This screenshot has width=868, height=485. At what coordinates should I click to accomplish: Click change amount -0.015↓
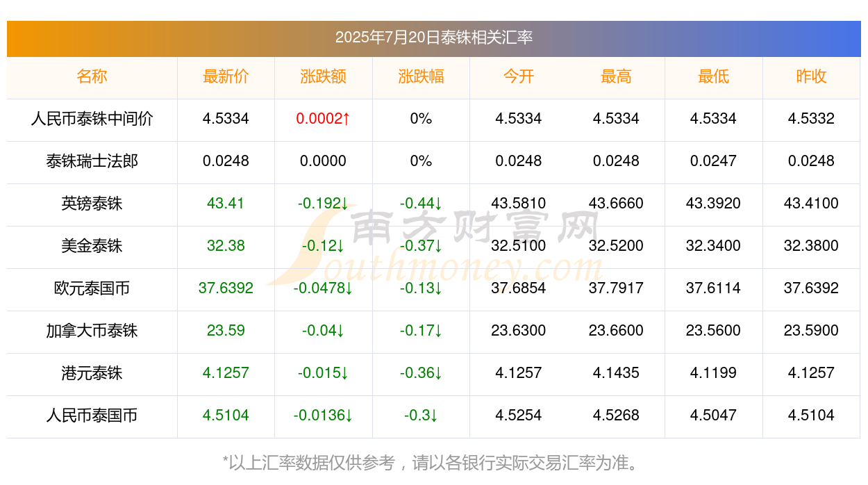[323, 373]
